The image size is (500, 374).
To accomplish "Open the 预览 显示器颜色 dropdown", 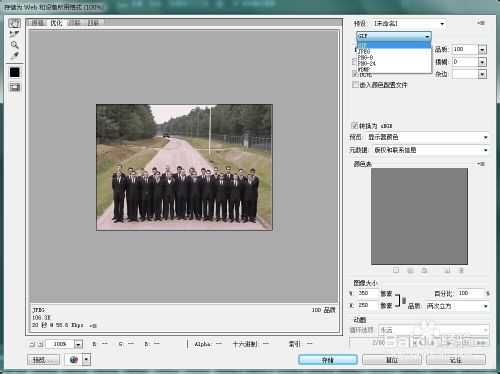I will [428, 137].
